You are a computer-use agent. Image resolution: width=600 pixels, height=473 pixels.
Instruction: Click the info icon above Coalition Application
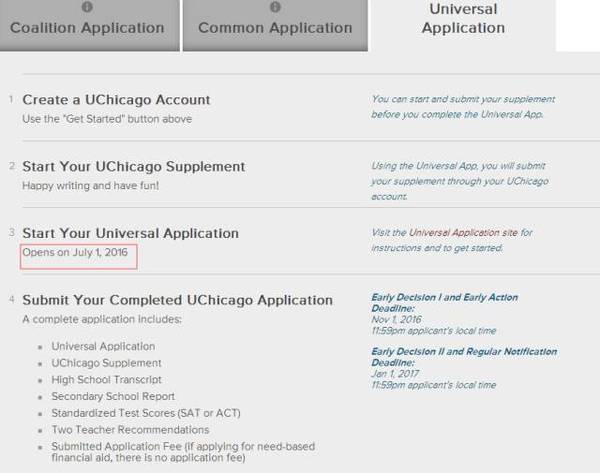point(87,7)
